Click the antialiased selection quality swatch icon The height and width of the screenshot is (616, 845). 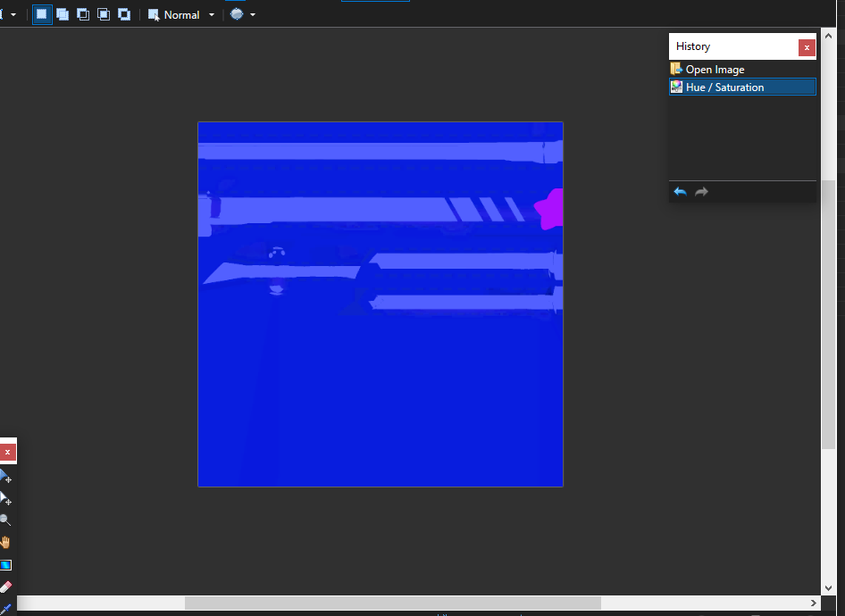(235, 14)
